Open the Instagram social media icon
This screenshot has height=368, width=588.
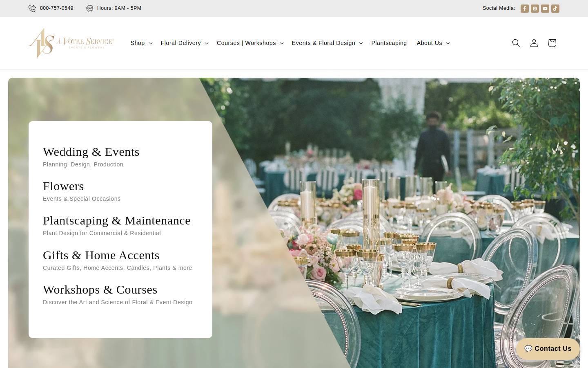[535, 8]
